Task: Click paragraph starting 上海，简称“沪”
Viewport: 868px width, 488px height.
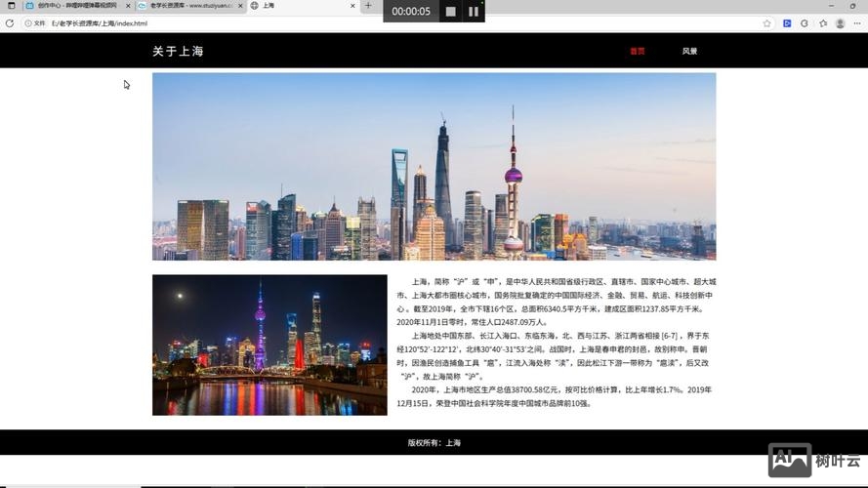Action: click(x=556, y=303)
